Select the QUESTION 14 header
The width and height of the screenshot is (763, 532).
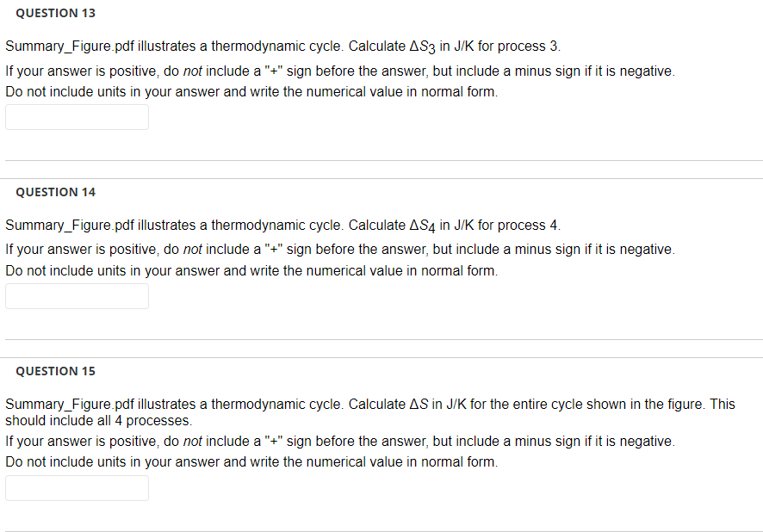coord(55,192)
